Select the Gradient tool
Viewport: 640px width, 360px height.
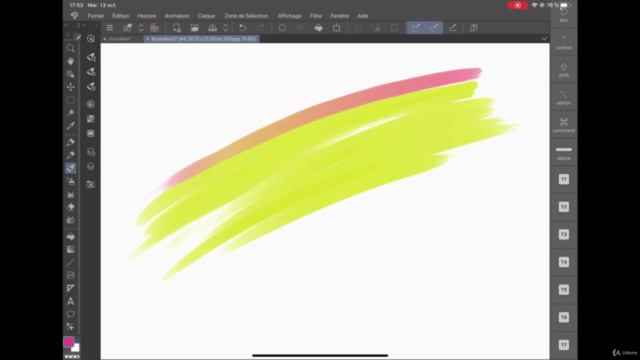tap(70, 249)
